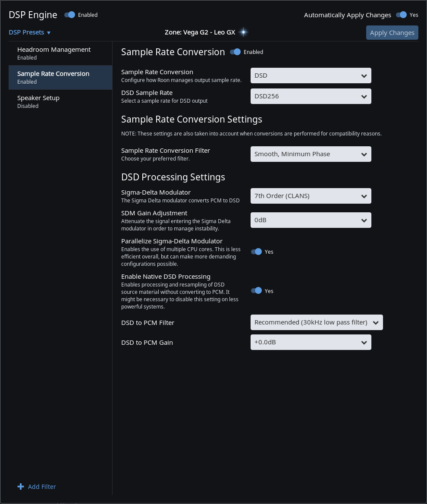Turn off Automatically Apply Changes
The width and height of the screenshot is (427, 504).
(402, 15)
